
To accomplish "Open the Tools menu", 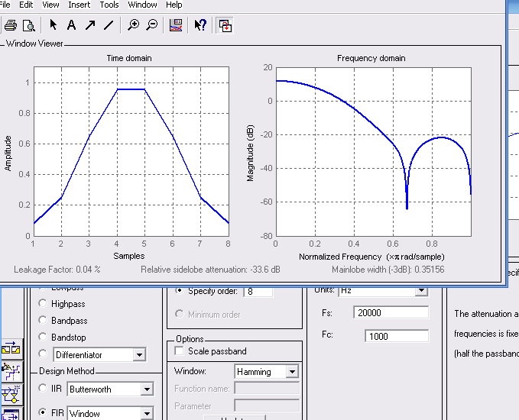I will [x=109, y=5].
